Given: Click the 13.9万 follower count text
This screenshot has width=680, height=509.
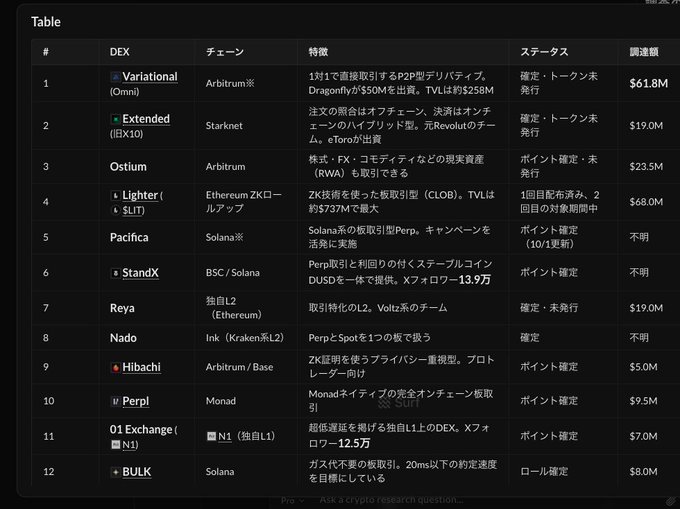Looking at the screenshot, I should pos(474,280).
